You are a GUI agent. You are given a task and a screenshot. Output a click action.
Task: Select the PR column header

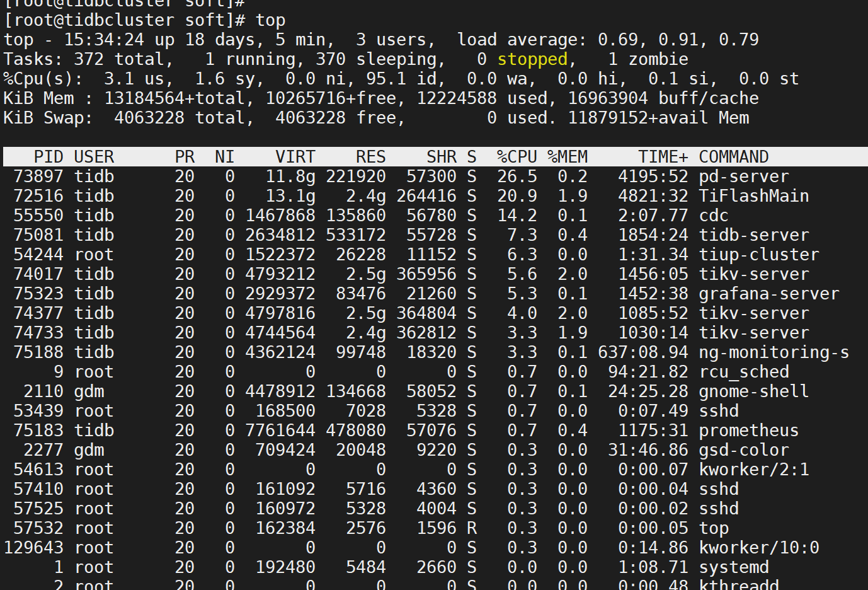click(x=185, y=157)
